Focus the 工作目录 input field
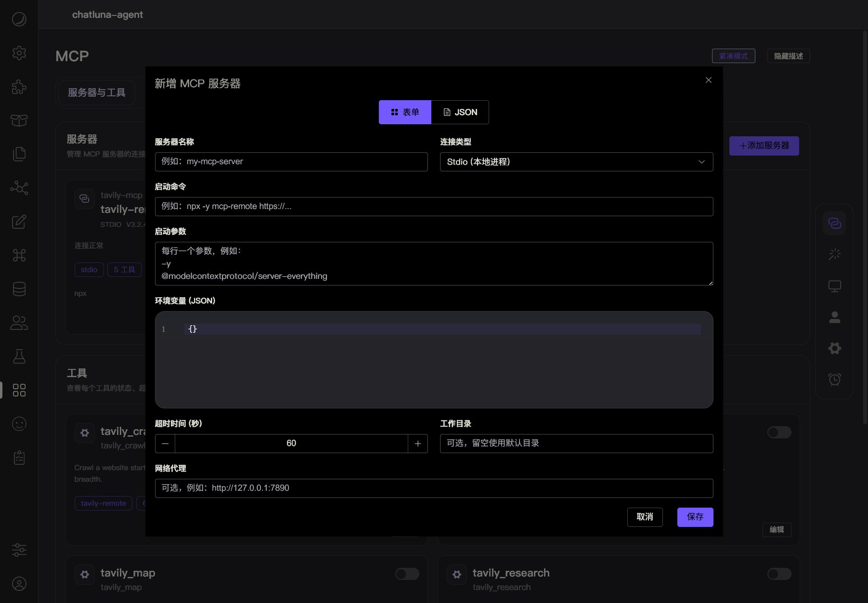This screenshot has height=603, width=868. [576, 444]
